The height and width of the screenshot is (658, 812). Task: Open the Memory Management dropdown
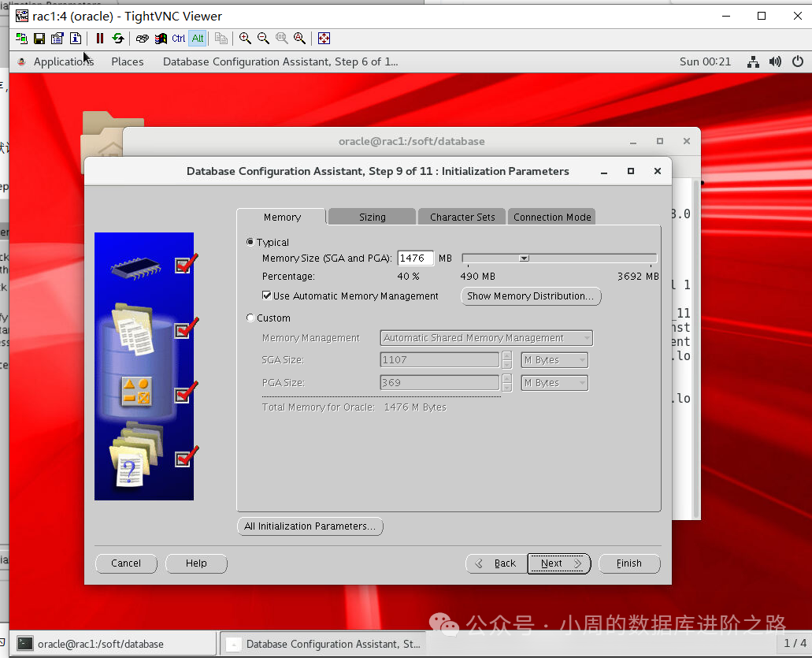click(x=486, y=338)
